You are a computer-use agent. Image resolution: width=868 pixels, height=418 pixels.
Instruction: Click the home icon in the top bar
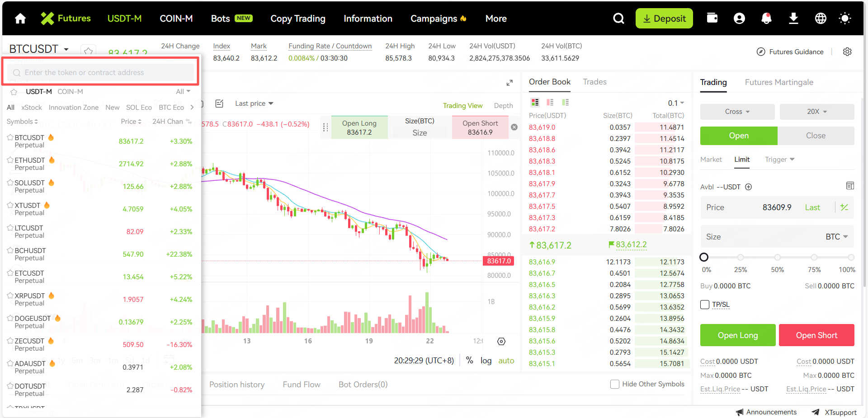(20, 19)
